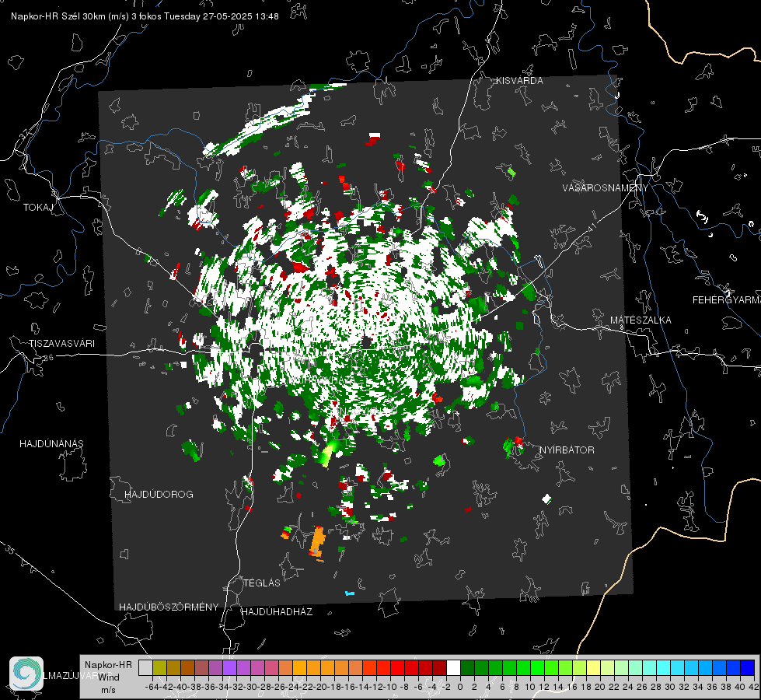Viewport: 761px width, 700px height.
Task: Click the road number 36 marker
Action: click(48, 358)
